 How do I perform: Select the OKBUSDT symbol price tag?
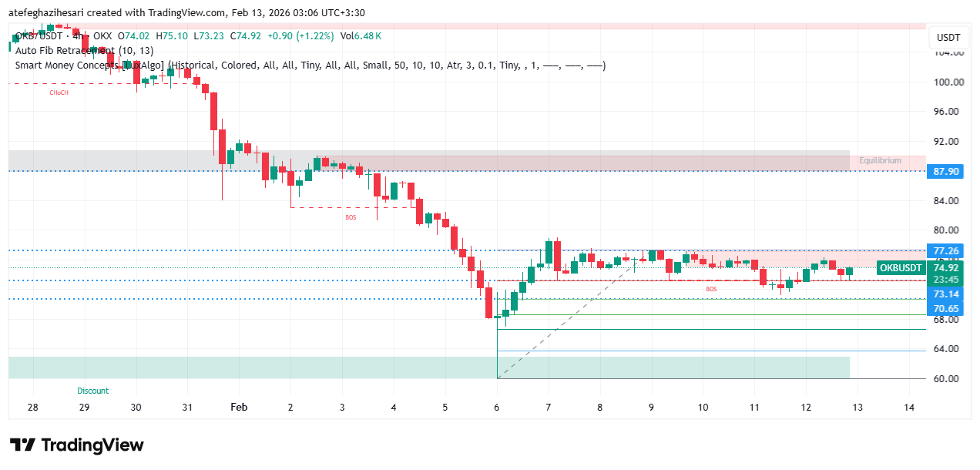click(901, 268)
